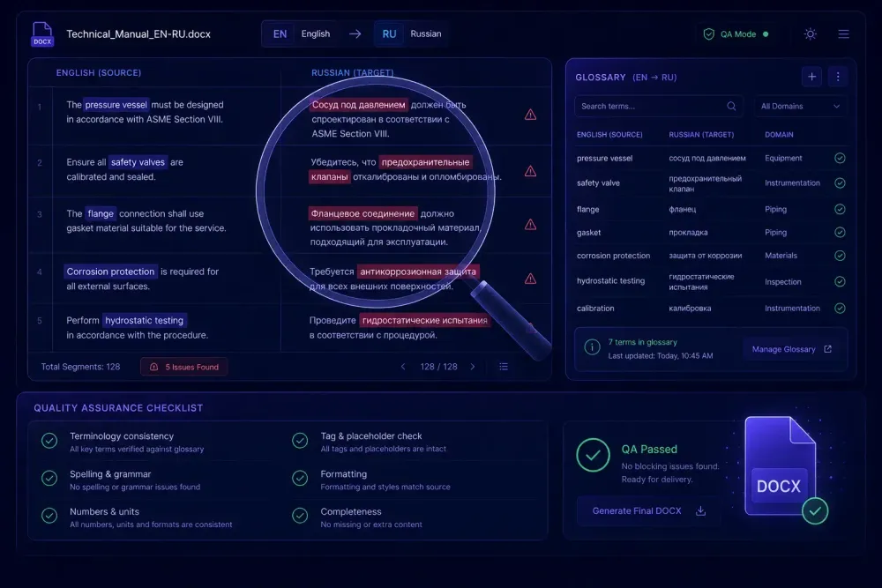Click the DOCX file icon in header
Screen dimensions: 882x588
pos(42,34)
